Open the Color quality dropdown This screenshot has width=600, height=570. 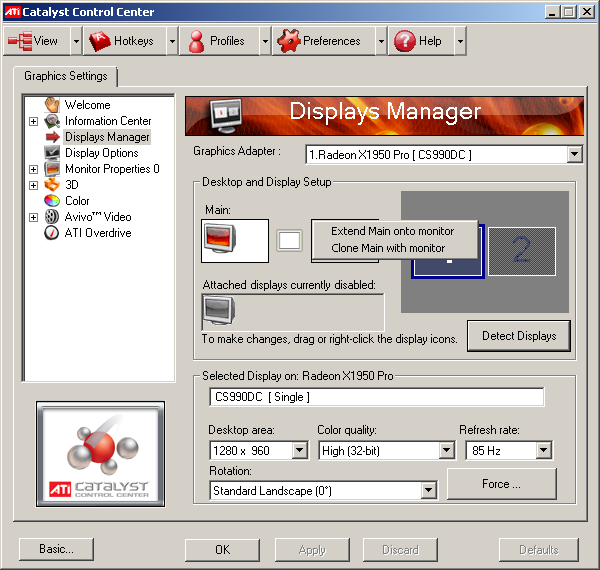(446, 450)
